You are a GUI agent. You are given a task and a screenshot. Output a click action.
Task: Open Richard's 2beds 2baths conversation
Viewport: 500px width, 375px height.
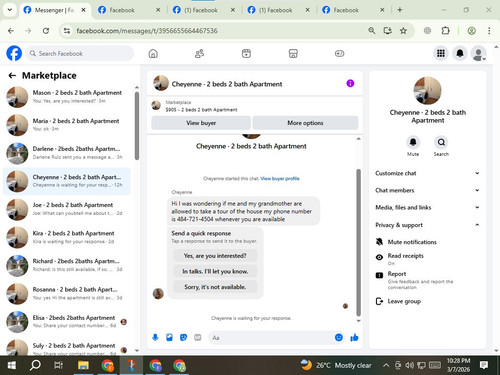pos(67,265)
